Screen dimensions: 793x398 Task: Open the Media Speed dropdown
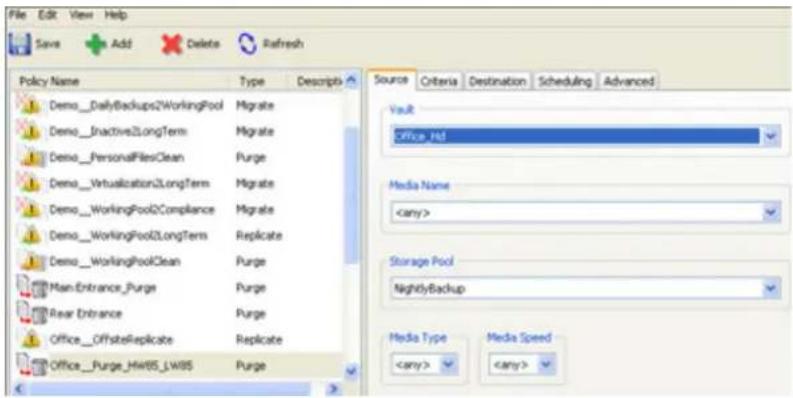pyautogui.click(x=546, y=365)
